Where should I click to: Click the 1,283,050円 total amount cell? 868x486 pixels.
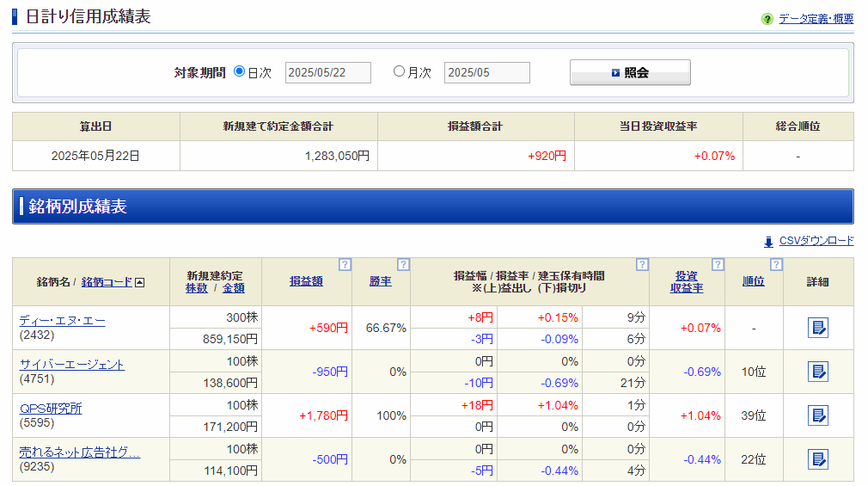pos(278,156)
